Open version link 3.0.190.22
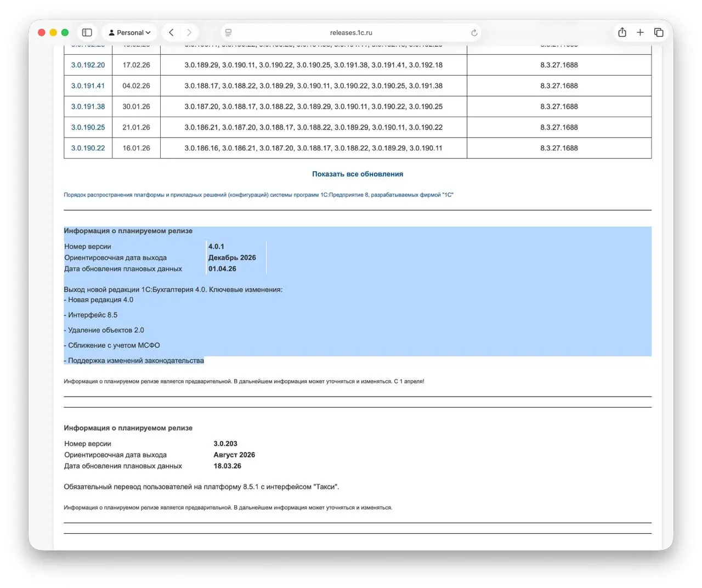This screenshot has width=702, height=588. 88,148
